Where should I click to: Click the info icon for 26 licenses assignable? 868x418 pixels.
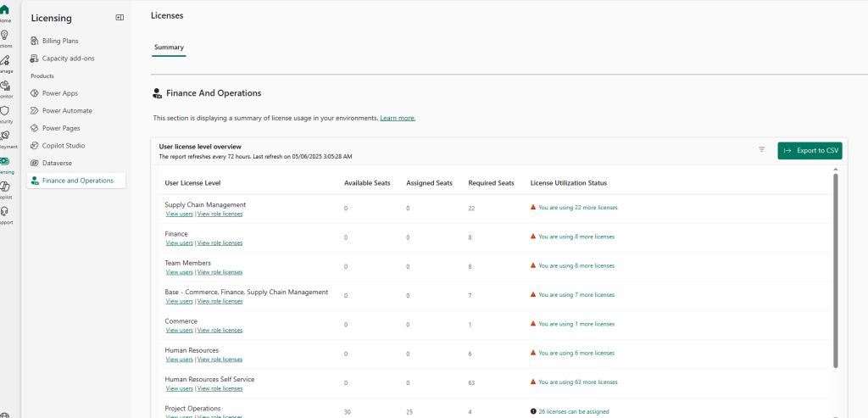(x=533, y=411)
